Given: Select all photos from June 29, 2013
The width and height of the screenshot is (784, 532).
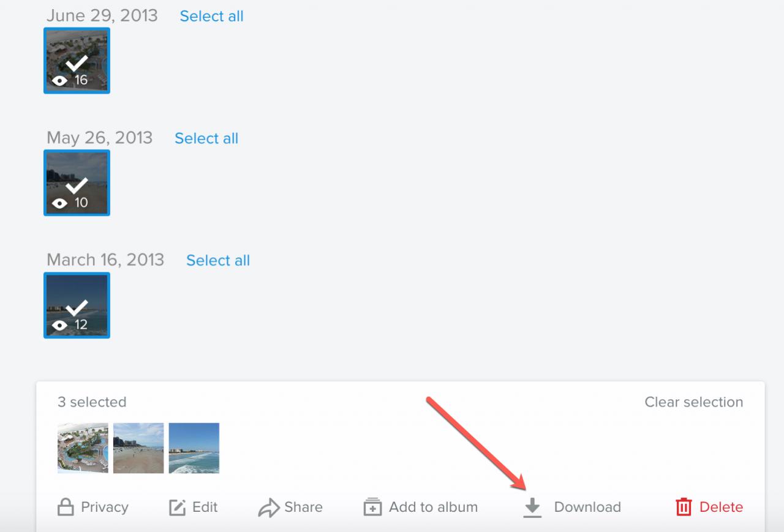Looking at the screenshot, I should (x=211, y=16).
